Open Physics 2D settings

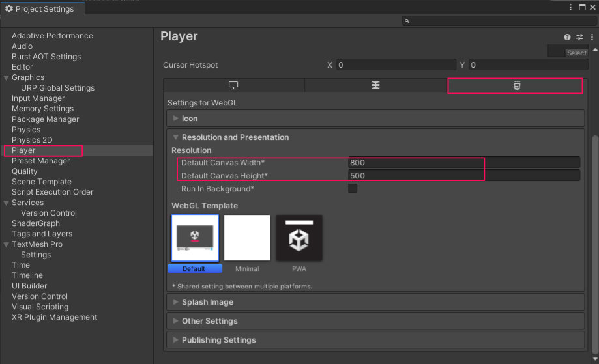(x=32, y=140)
